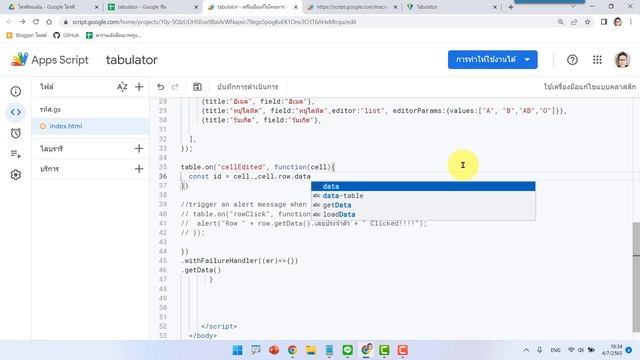Open PowerPoint from taskbar
The image size is (640, 360).
pos(274,350)
